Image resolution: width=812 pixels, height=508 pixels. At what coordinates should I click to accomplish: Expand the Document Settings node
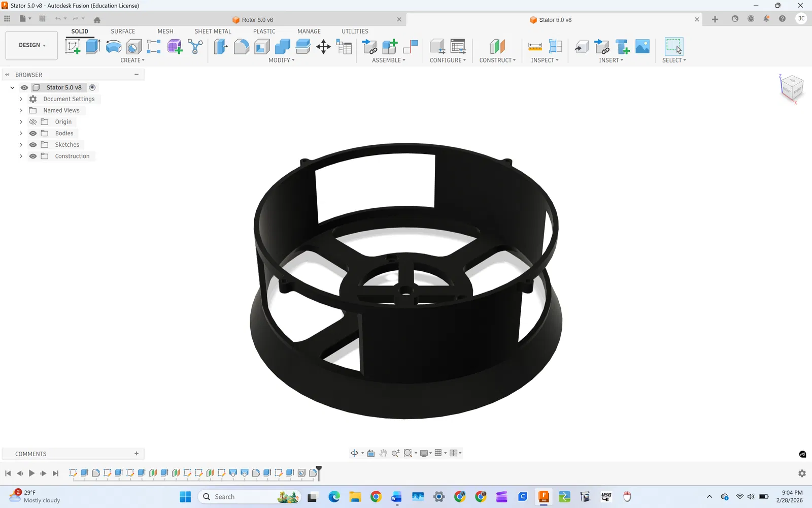[x=21, y=99]
